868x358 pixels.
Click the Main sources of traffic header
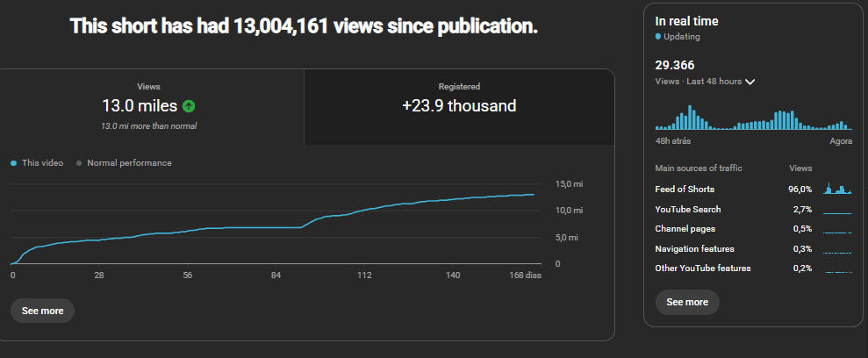(x=699, y=168)
